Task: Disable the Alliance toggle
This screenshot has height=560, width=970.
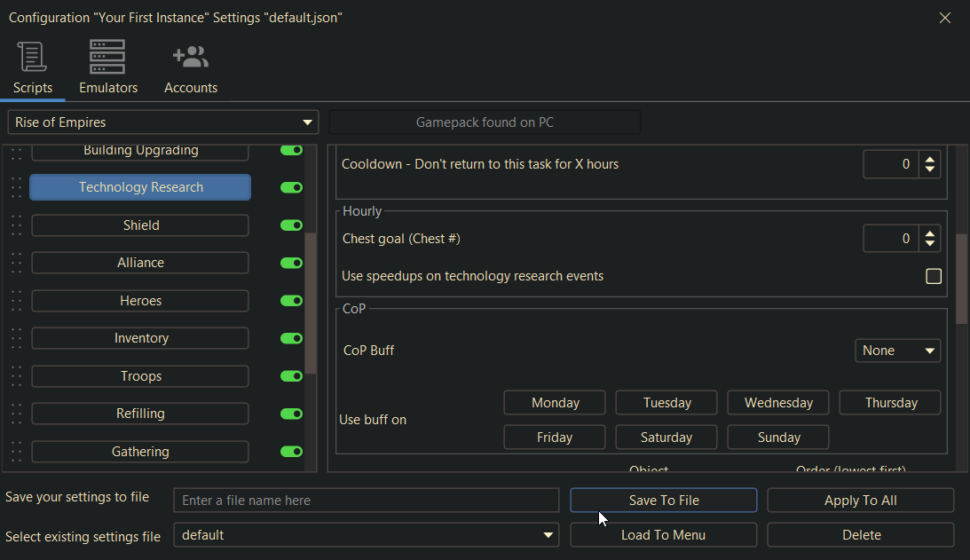Action: [x=291, y=263]
